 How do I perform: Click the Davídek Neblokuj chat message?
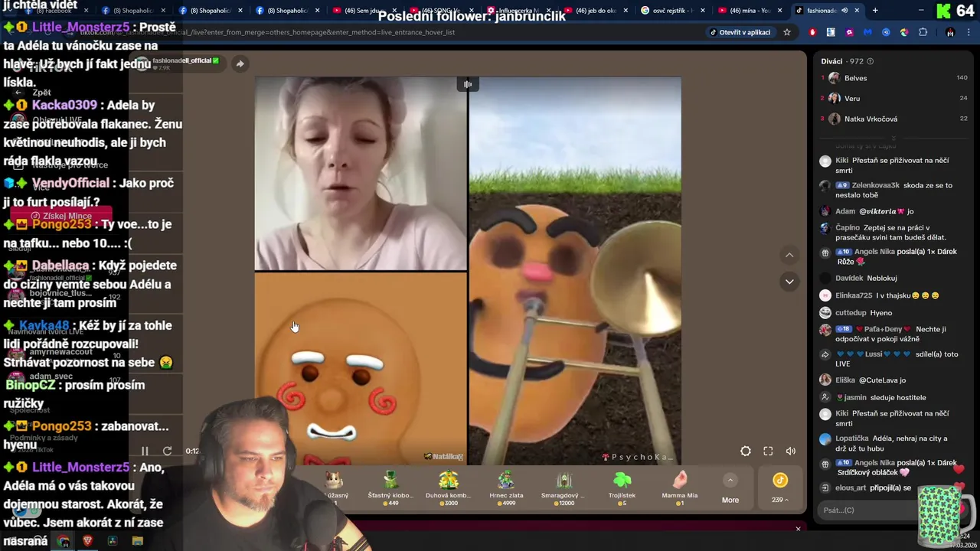(x=865, y=279)
